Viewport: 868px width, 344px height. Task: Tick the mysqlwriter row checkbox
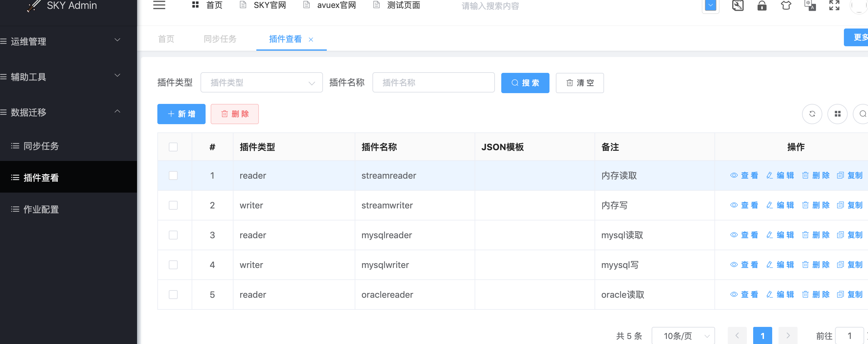(x=173, y=265)
